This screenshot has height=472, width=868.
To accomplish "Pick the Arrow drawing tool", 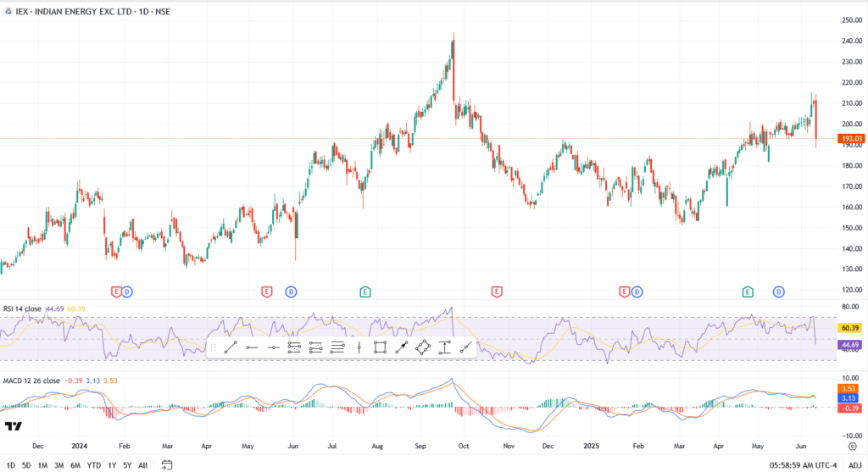I will click(402, 347).
